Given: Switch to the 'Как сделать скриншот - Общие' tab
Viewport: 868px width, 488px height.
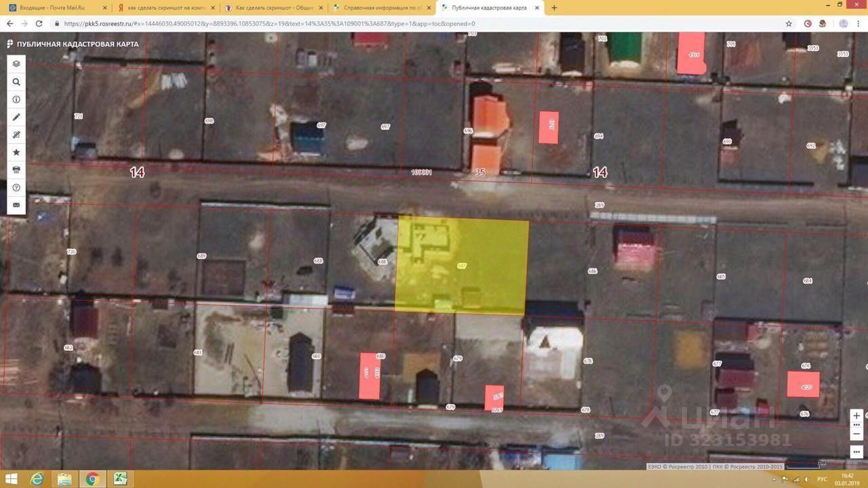Looking at the screenshot, I should tap(273, 7).
